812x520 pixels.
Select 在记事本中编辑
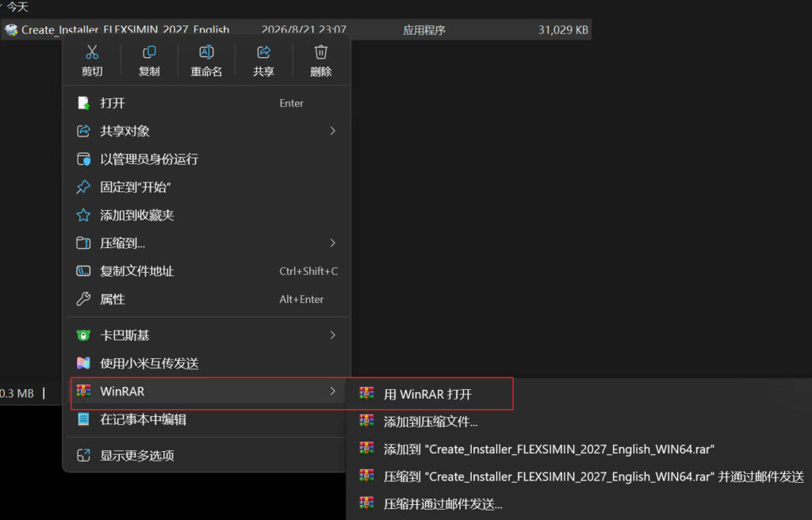(x=206, y=419)
